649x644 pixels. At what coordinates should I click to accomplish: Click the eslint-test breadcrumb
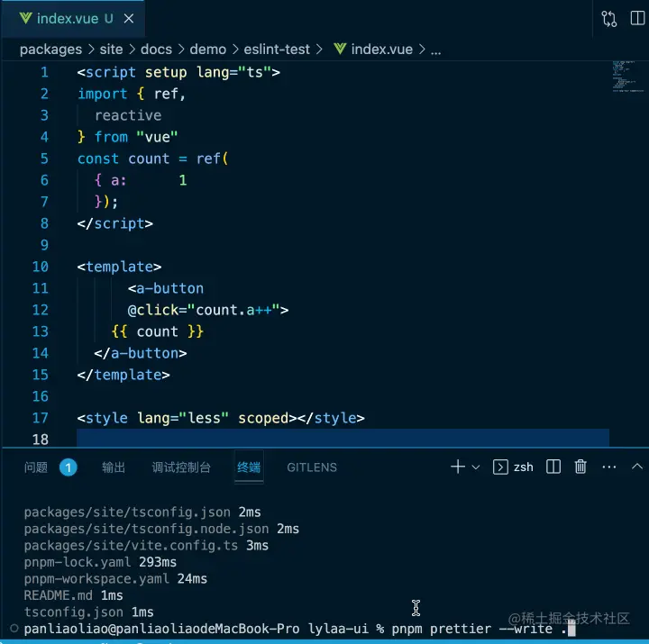click(x=277, y=50)
